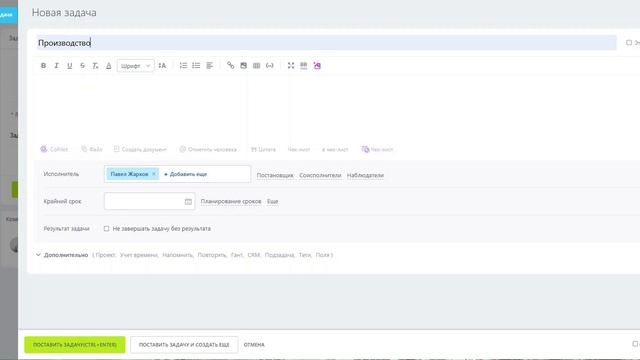Check Не завершать задачу без результата

pos(107,229)
